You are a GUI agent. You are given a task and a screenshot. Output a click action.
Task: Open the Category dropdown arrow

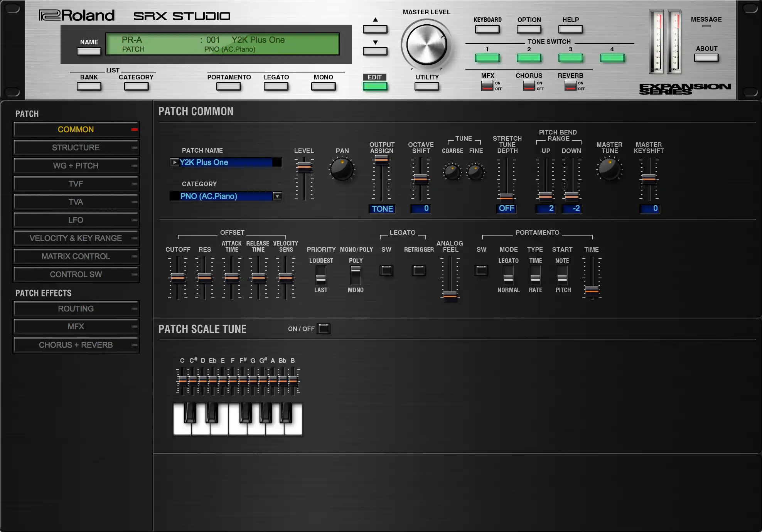click(x=277, y=196)
